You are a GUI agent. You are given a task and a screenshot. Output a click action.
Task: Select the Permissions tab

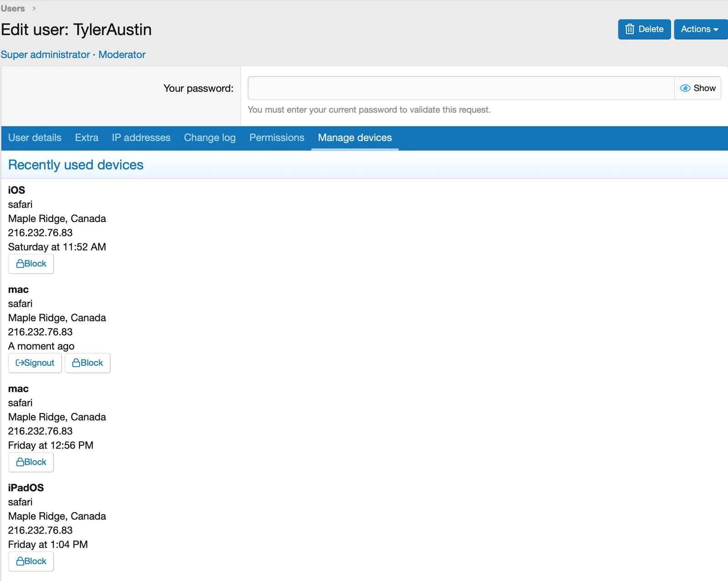277,138
